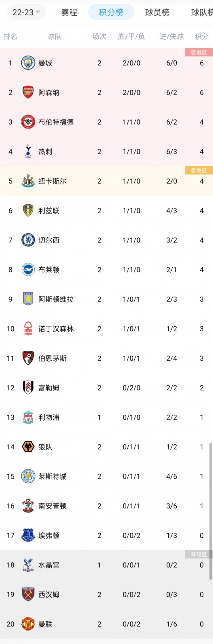Tap the Manchester United crest

pyautogui.click(x=28, y=624)
